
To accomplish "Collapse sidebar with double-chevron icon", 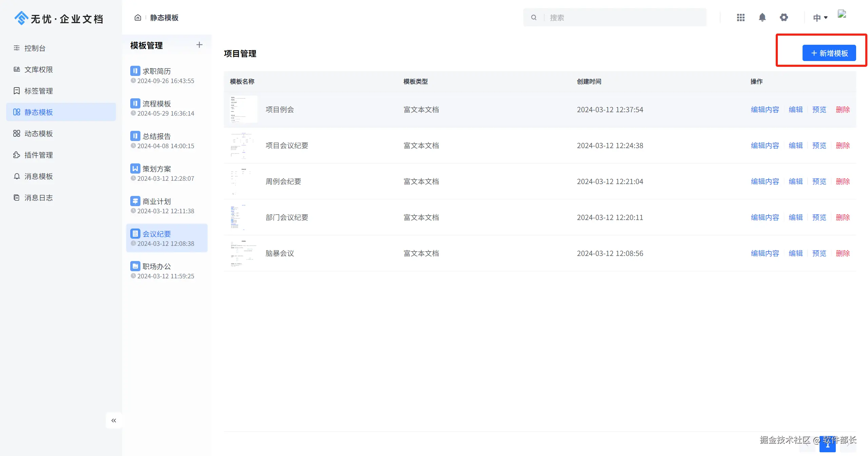I will pos(114,420).
